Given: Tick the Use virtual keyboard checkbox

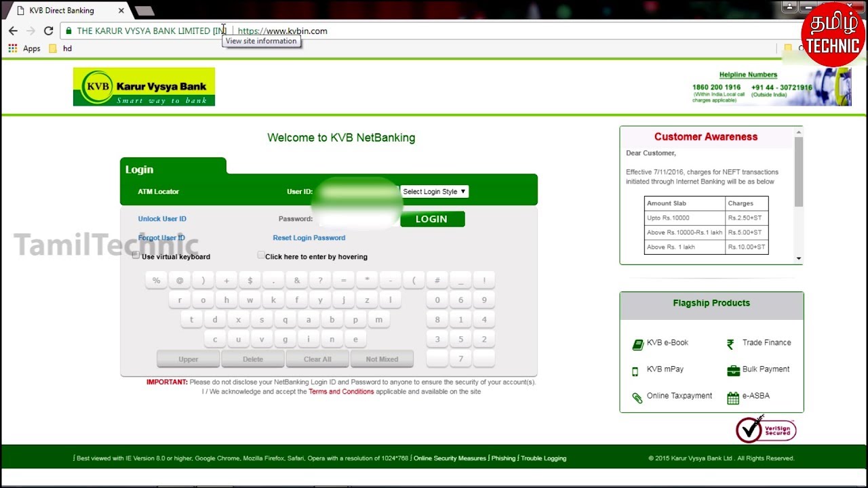Looking at the screenshot, I should [x=136, y=256].
